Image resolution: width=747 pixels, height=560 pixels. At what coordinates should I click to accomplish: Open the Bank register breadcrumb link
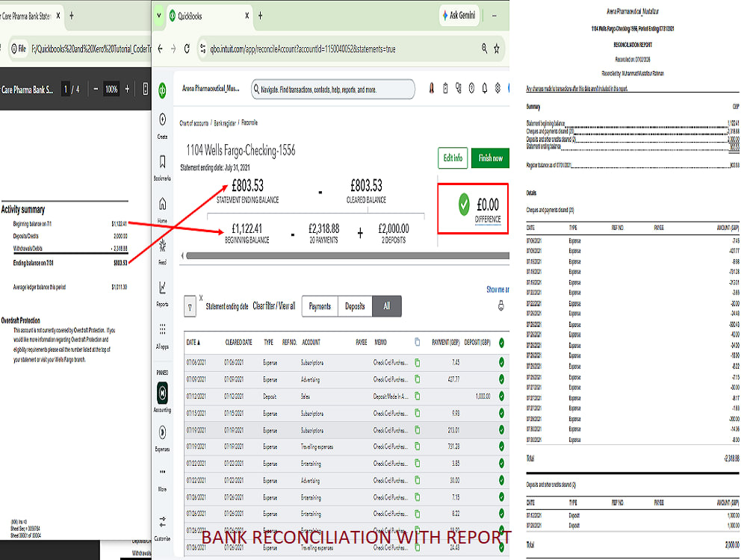click(225, 123)
